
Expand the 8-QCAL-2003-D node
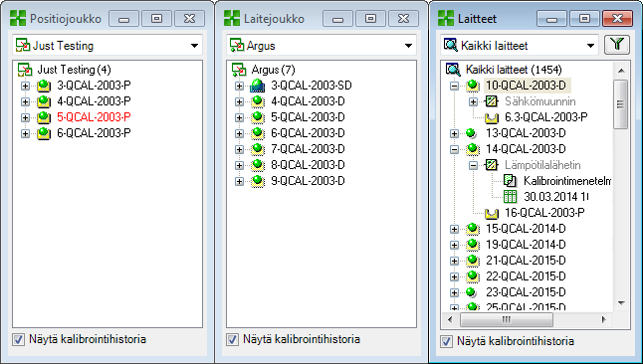240,165
